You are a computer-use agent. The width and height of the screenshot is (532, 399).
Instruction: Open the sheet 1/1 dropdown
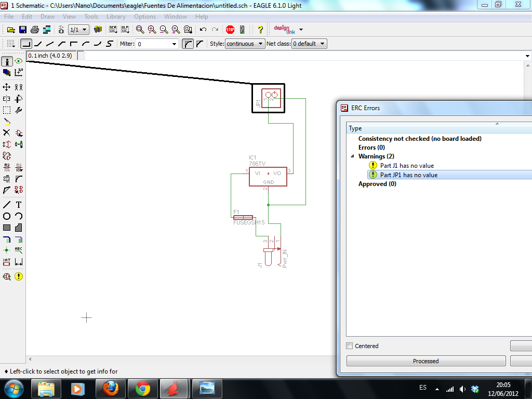[x=79, y=30]
